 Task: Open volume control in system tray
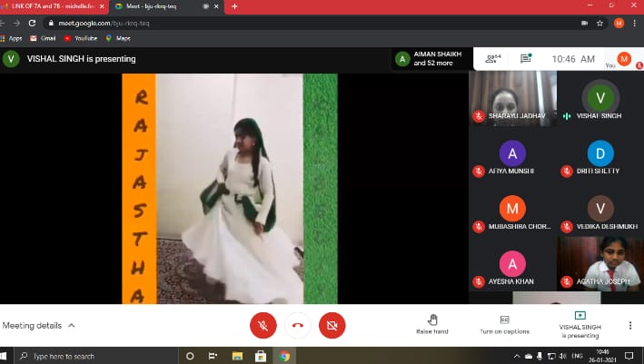pyautogui.click(x=563, y=356)
